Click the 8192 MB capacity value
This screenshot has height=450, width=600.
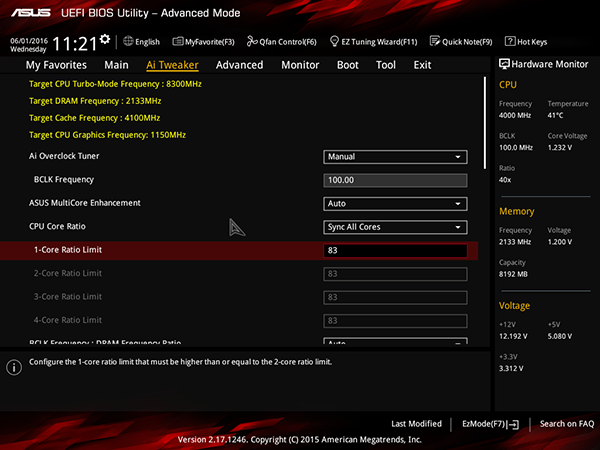513,274
